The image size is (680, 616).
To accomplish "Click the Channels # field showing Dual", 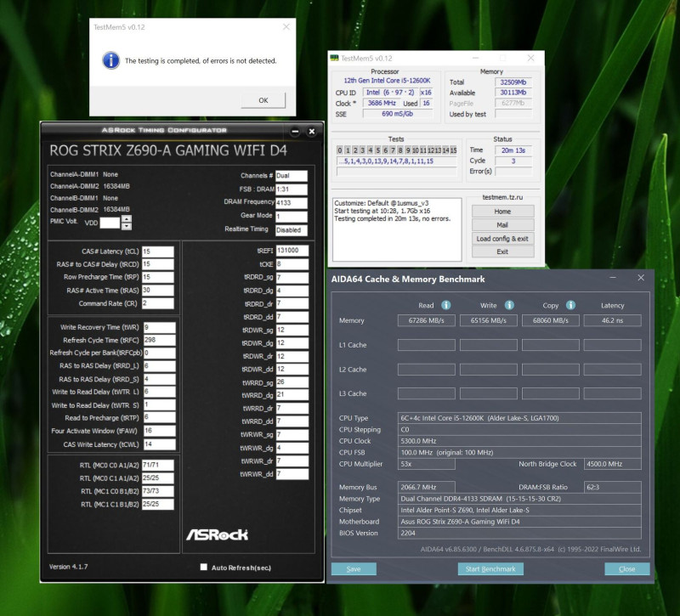I will [292, 176].
